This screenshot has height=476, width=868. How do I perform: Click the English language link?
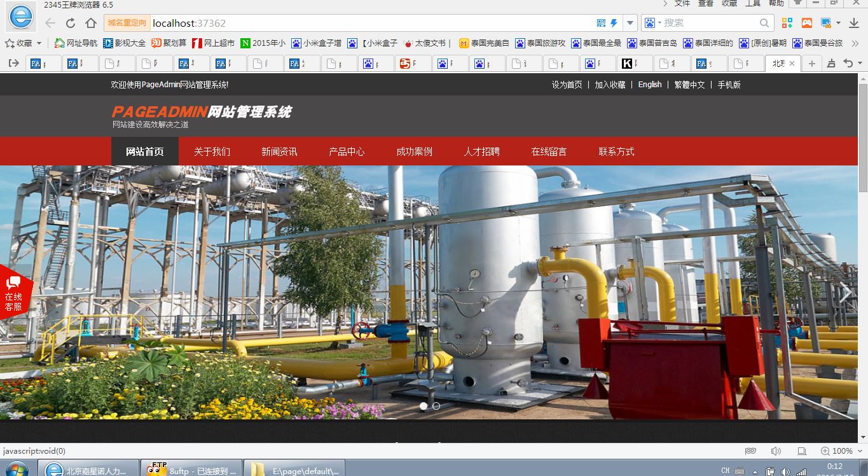tap(650, 85)
